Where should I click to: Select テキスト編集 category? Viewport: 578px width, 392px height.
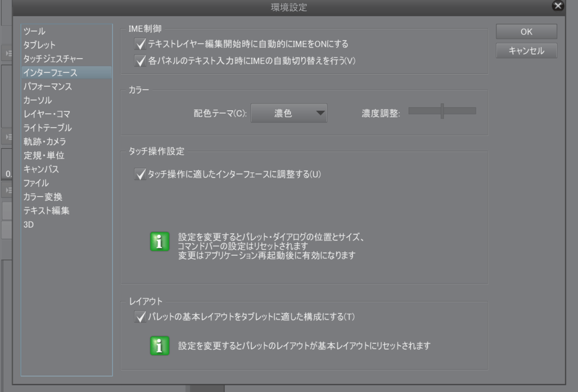[66, 211]
